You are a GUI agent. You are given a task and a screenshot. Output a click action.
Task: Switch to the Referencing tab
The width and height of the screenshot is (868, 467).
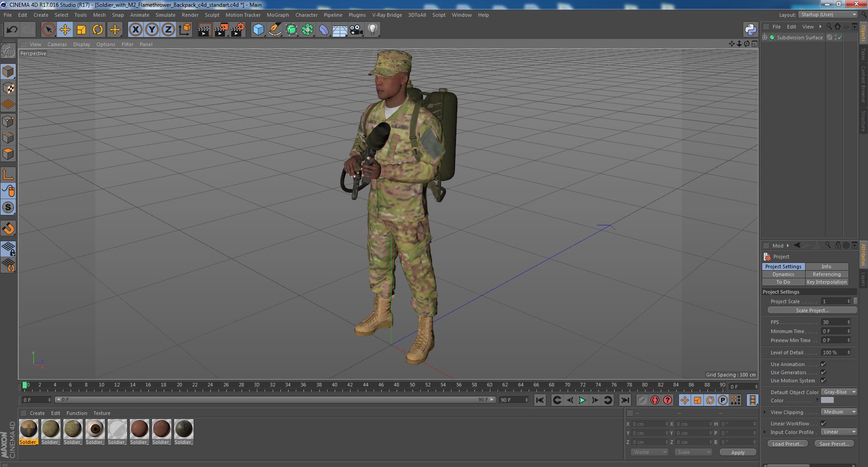click(826, 274)
